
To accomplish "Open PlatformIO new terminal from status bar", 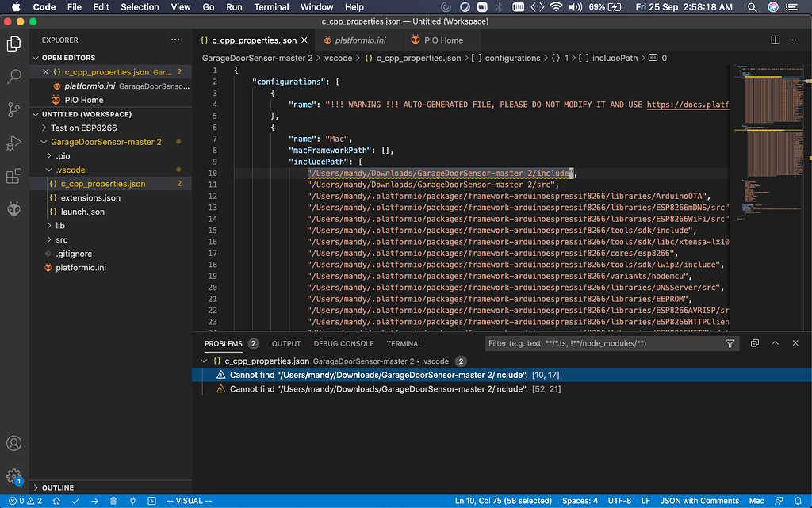I will pyautogui.click(x=151, y=501).
